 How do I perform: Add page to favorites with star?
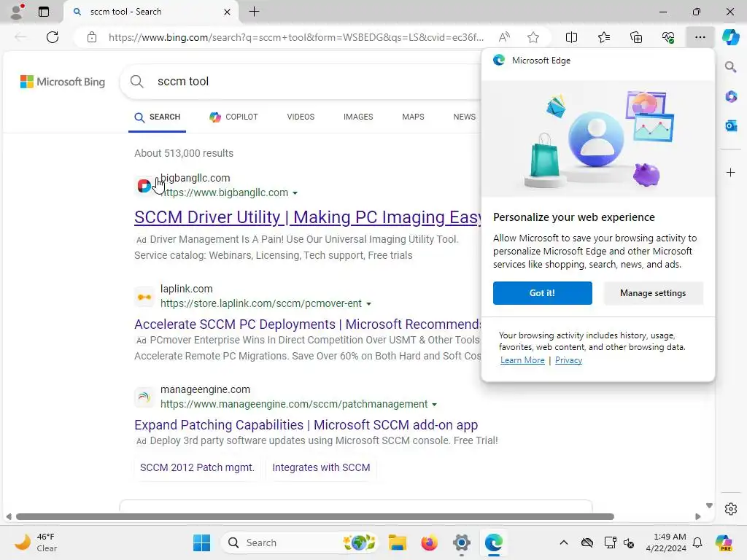tap(533, 37)
